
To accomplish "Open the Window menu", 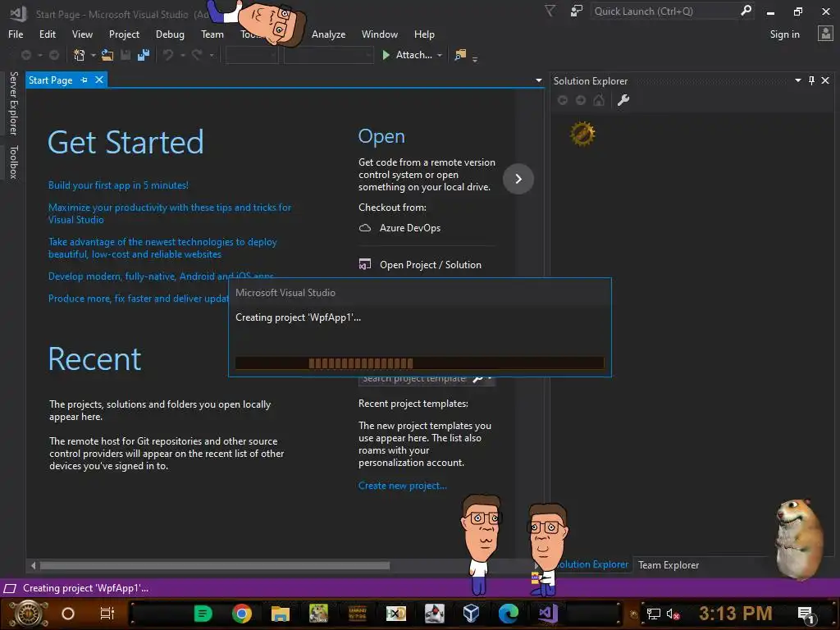I will click(x=379, y=34).
